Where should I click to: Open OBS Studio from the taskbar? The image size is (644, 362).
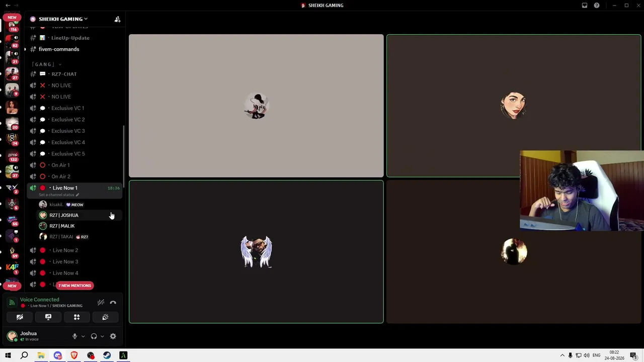pyautogui.click(x=91, y=355)
